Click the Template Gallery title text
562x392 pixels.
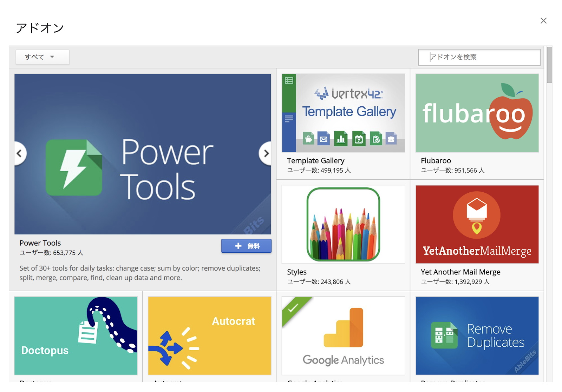coord(316,161)
